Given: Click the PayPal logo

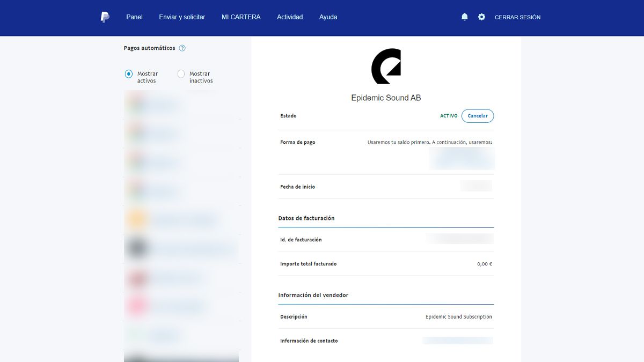Looking at the screenshot, I should 104,17.
